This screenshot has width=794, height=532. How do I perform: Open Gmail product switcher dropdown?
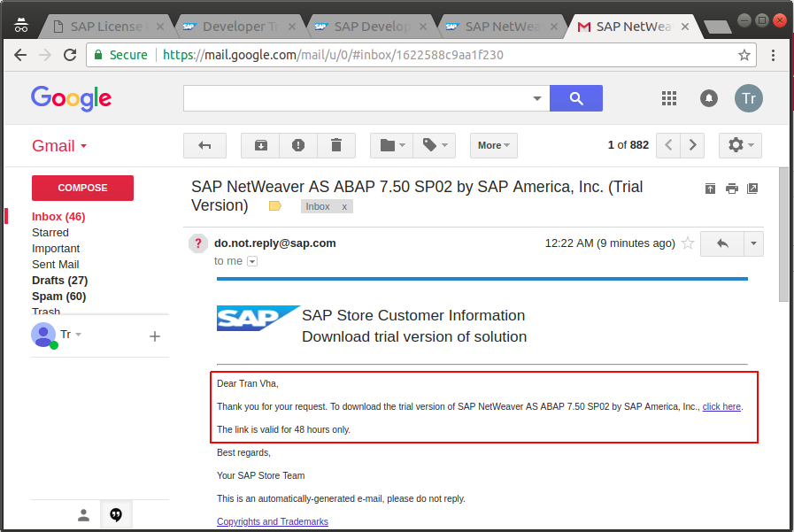pos(59,146)
